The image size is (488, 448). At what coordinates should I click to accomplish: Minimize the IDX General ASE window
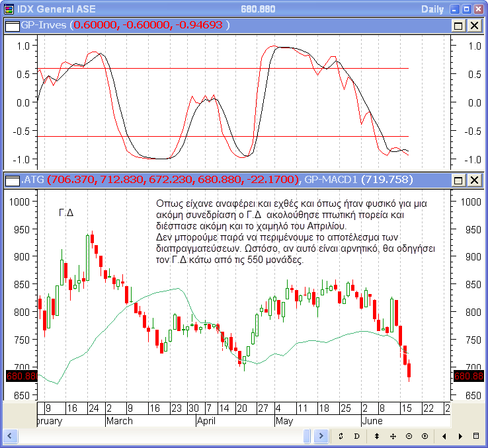[x=454, y=9]
